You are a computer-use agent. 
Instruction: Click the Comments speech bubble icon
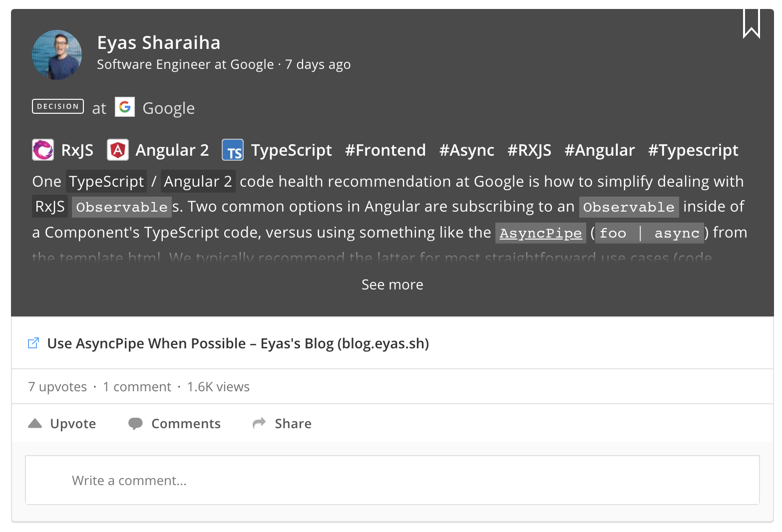click(x=135, y=424)
